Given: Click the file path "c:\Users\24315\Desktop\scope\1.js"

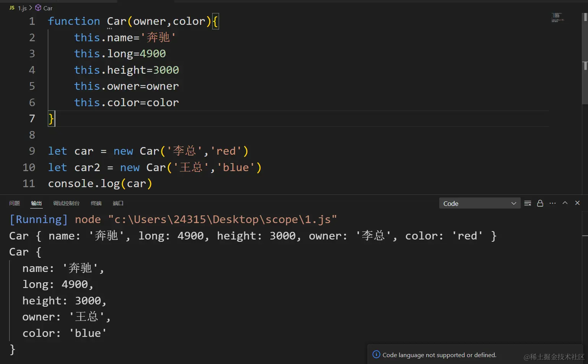Looking at the screenshot, I should point(223,220).
